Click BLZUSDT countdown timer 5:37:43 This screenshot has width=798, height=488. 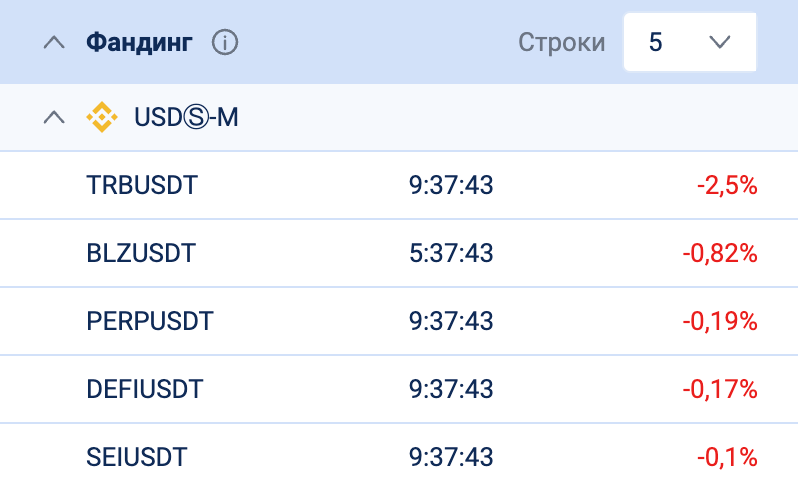point(451,253)
